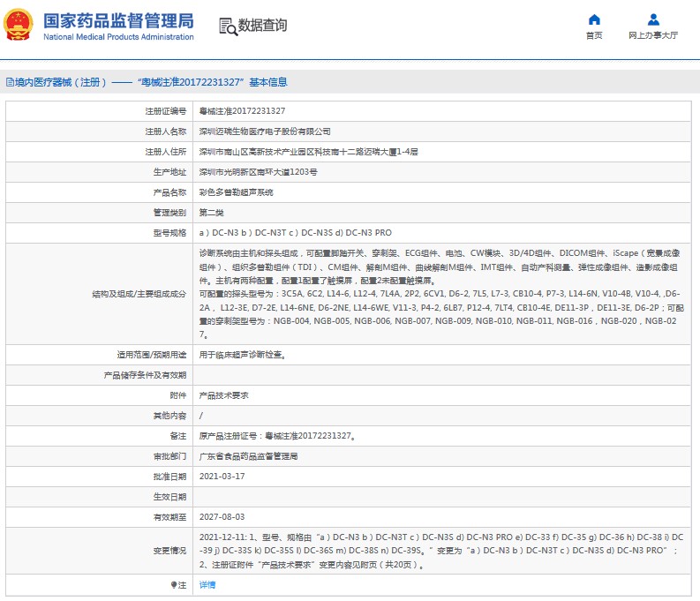Image resolution: width=700 pixels, height=601 pixels.
Task: Click the 产品名称 label
Action: point(169,192)
